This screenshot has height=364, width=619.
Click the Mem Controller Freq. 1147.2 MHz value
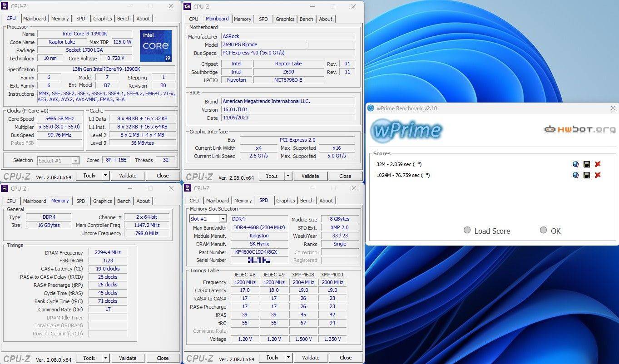pos(147,225)
